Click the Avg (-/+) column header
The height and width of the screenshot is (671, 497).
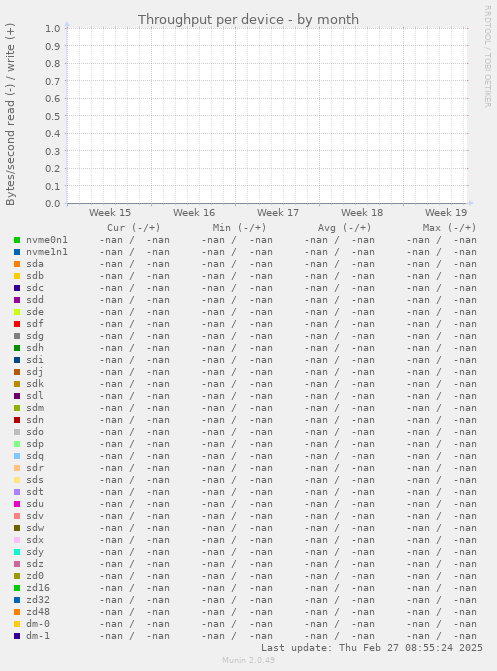(x=344, y=228)
